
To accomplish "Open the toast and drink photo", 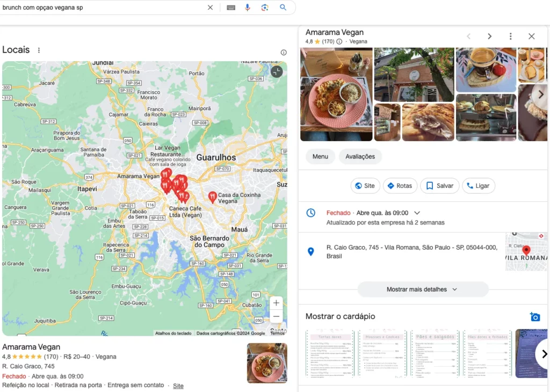I will 531,65.
